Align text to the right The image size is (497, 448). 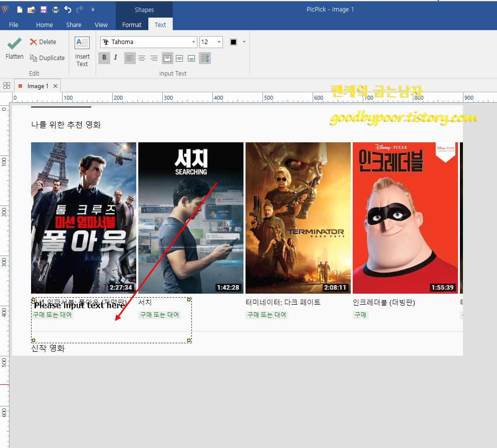pos(154,58)
